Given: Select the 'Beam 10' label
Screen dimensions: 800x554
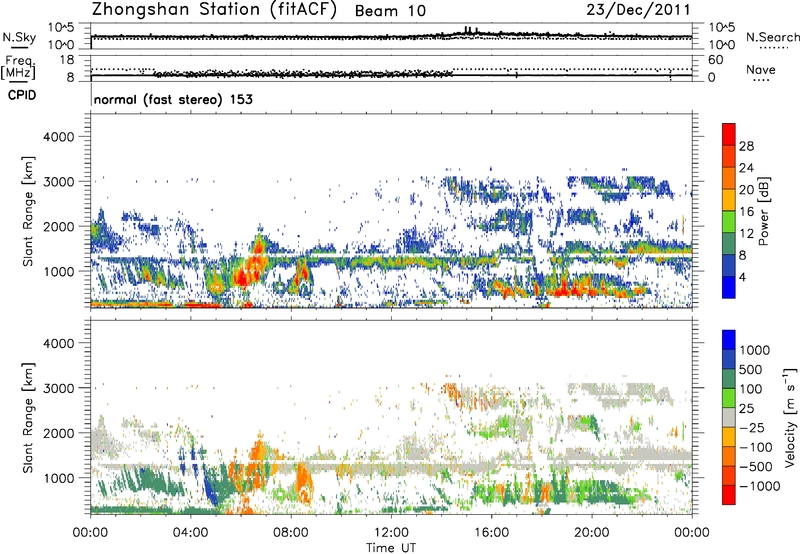Looking at the screenshot, I should pyautogui.click(x=390, y=11).
